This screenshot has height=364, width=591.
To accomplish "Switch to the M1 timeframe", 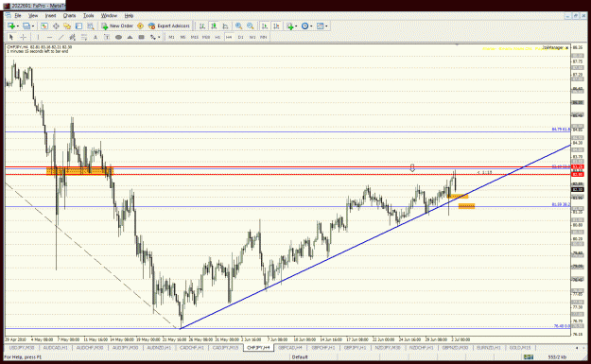I will 171,37.
